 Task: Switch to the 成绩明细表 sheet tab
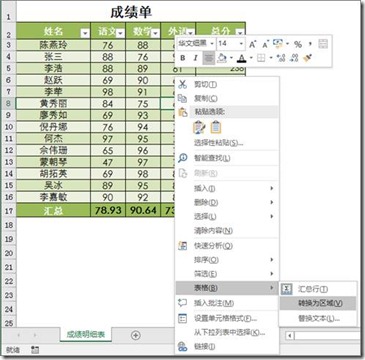pyautogui.click(x=86, y=334)
